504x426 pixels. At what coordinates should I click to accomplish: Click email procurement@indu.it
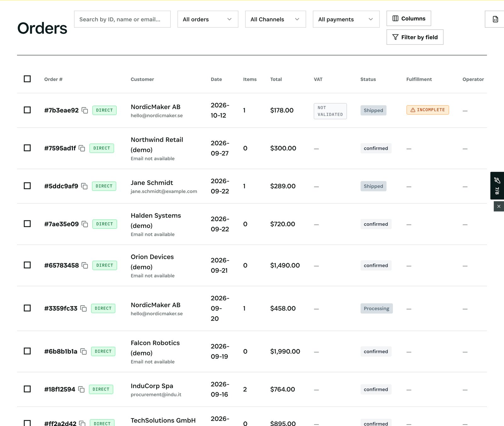point(156,395)
